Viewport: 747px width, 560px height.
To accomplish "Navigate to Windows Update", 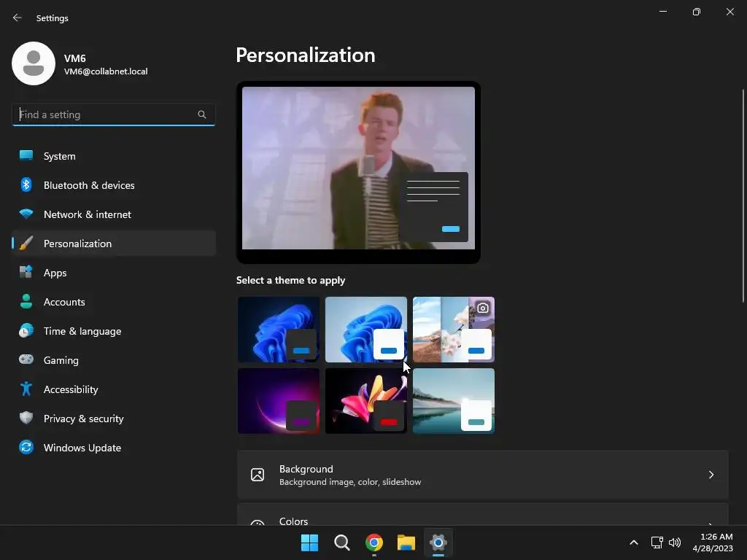I will pos(114,447).
